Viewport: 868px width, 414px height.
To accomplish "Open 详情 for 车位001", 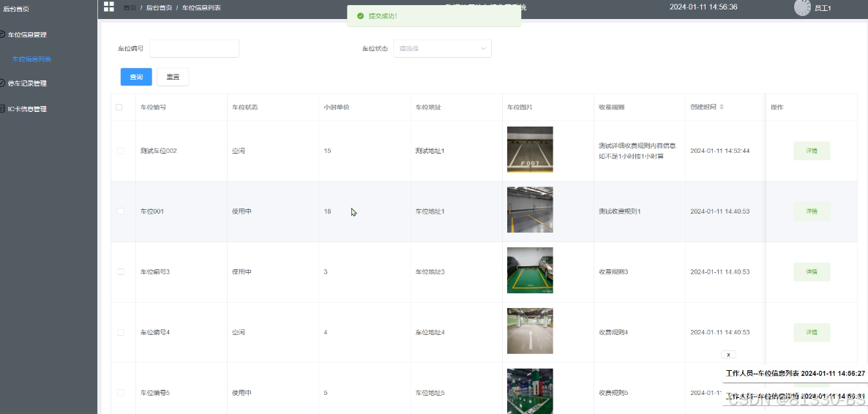I will 812,211.
